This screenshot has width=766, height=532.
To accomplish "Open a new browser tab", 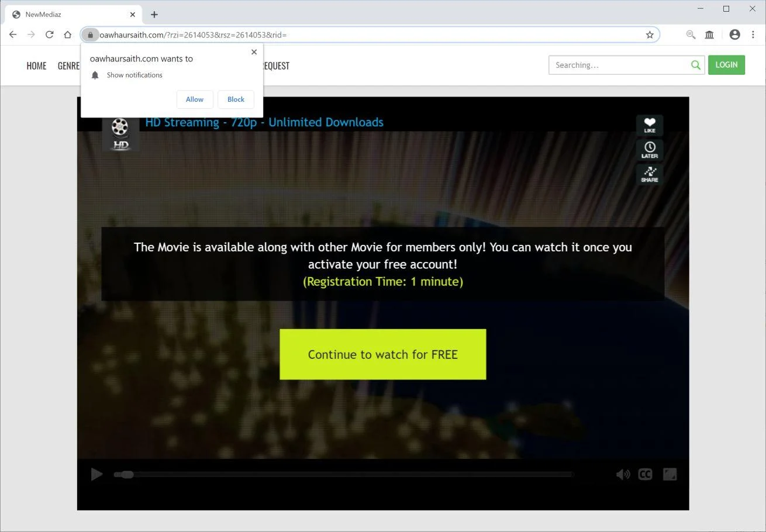I will [x=154, y=15].
